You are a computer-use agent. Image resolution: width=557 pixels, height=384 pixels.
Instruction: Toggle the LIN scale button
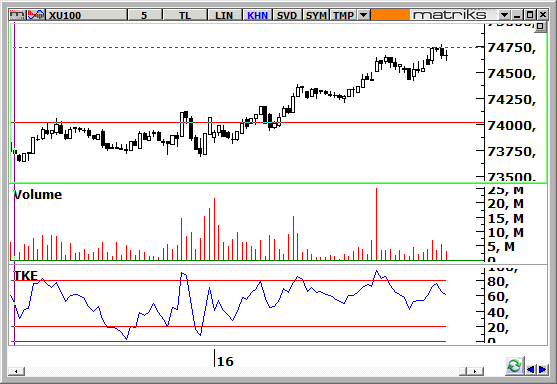click(x=224, y=15)
